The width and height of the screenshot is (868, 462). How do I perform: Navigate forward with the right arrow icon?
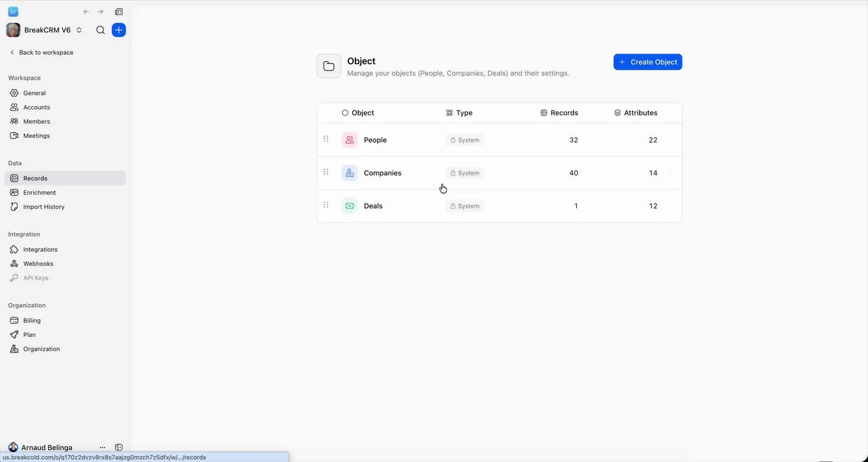pyautogui.click(x=100, y=12)
